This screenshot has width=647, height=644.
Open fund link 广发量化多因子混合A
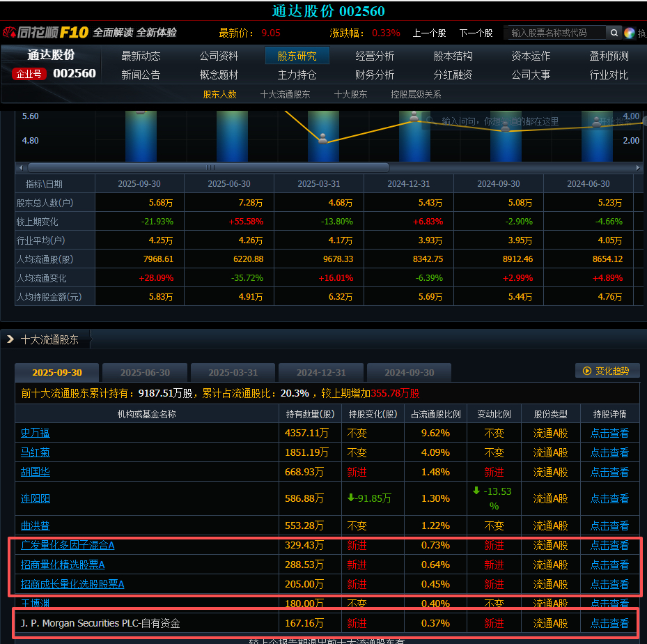(68, 545)
